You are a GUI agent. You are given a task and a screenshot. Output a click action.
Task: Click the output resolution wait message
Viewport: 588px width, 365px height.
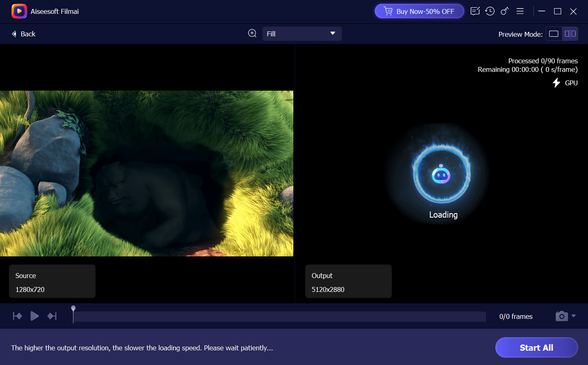point(142,348)
